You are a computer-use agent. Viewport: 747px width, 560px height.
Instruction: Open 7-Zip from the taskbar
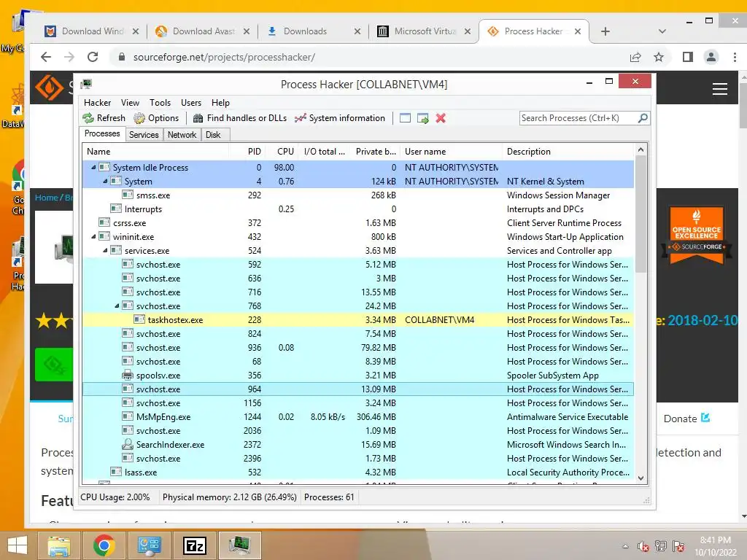[x=195, y=545]
